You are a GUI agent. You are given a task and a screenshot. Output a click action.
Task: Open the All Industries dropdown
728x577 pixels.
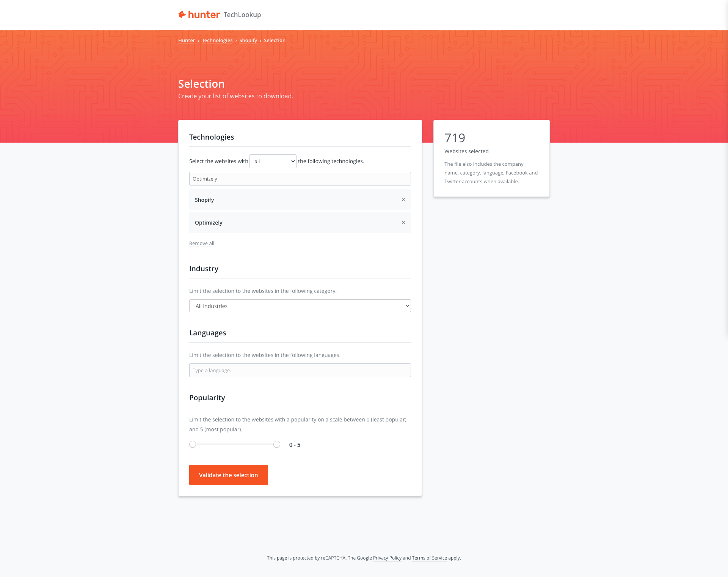(x=300, y=306)
